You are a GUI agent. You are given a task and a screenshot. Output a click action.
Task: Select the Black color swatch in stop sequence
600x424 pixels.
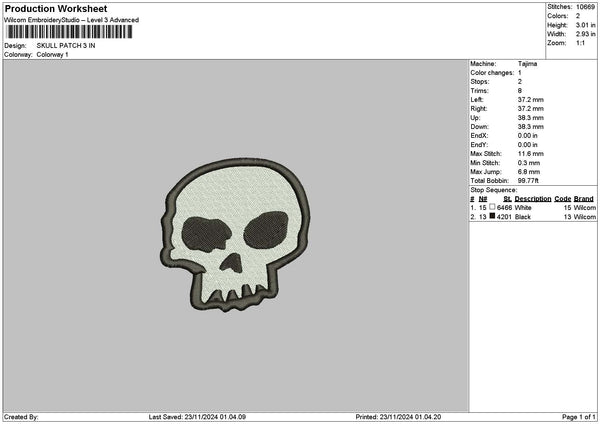pyautogui.click(x=492, y=216)
